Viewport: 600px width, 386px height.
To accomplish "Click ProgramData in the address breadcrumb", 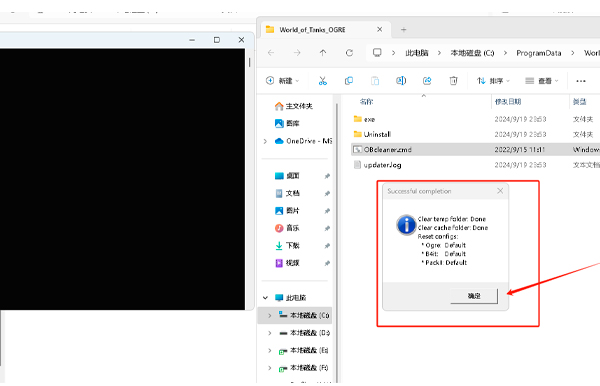I will pyautogui.click(x=538, y=53).
